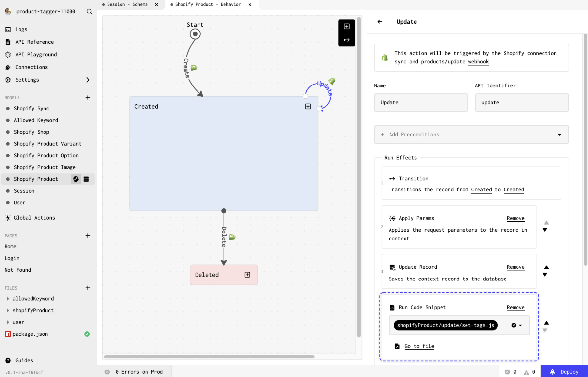
Task: Expand the Settings chevron
Action: coord(88,80)
